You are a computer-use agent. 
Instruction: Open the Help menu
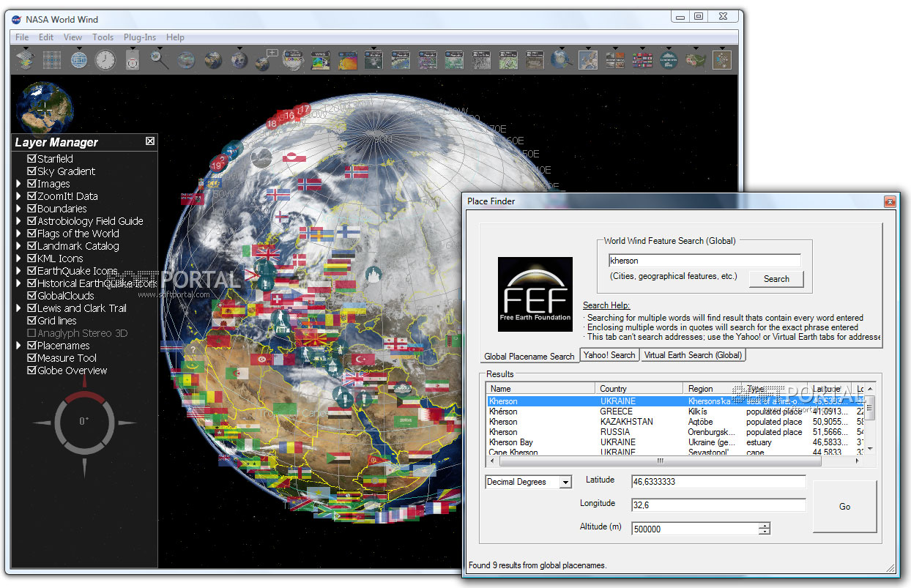coord(175,37)
